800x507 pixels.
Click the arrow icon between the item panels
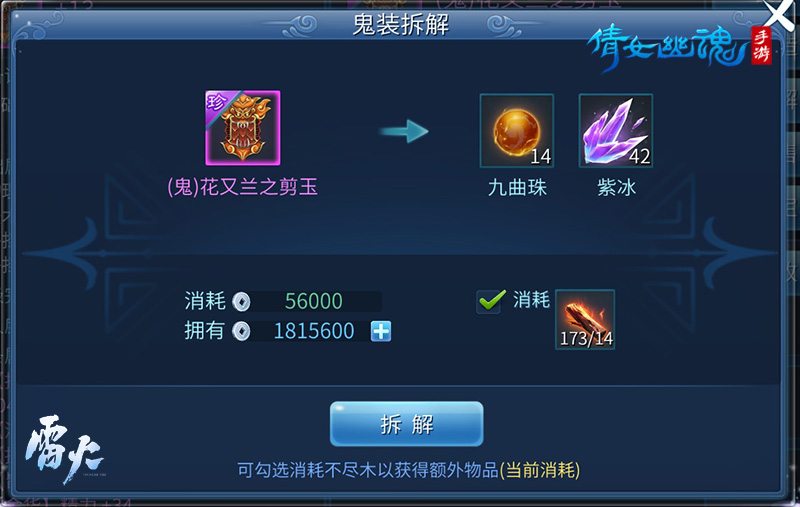[405, 131]
